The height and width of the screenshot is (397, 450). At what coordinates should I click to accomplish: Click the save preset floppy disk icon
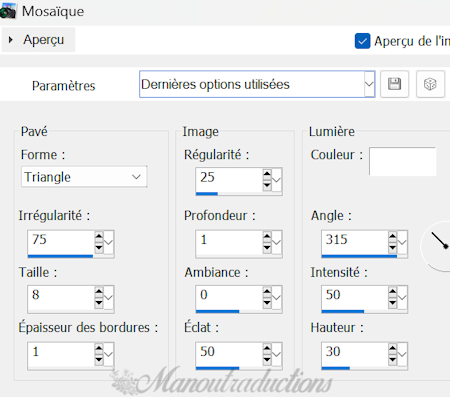[394, 84]
